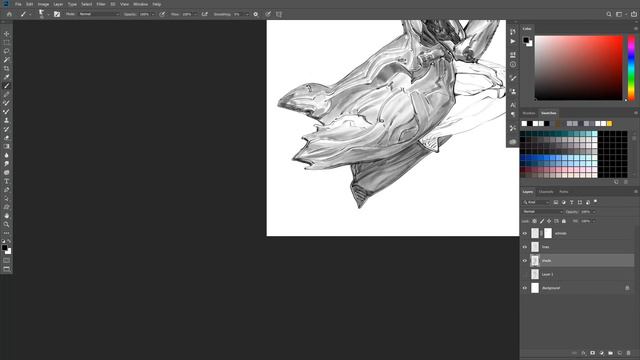Image resolution: width=640 pixels, height=360 pixels.
Task: Open layer blend mode dropdown
Action: (542, 212)
